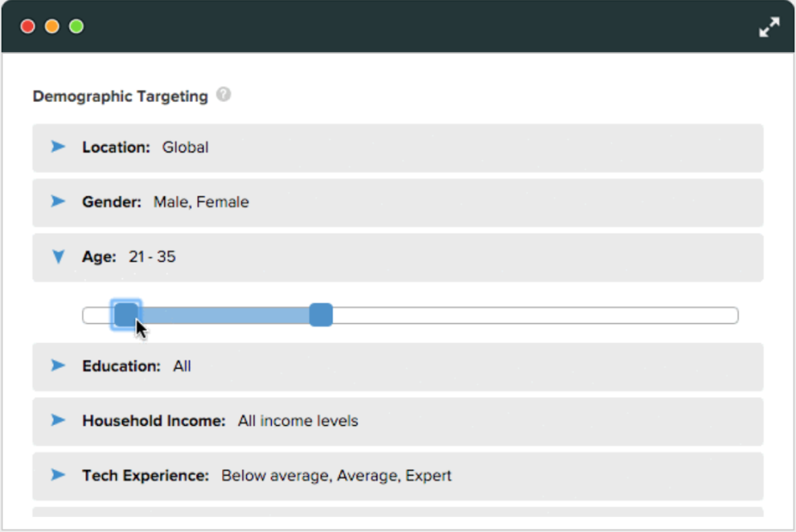Image resolution: width=796 pixels, height=532 pixels.
Task: Expand the Gender section via its blue arrow
Action: click(57, 201)
